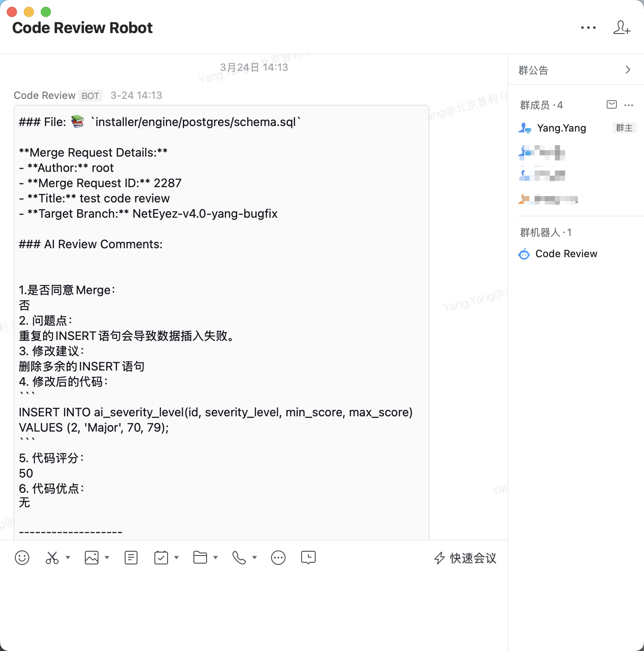Image resolution: width=644 pixels, height=651 pixels.
Task: Click the third blurred member row
Action: point(542,175)
